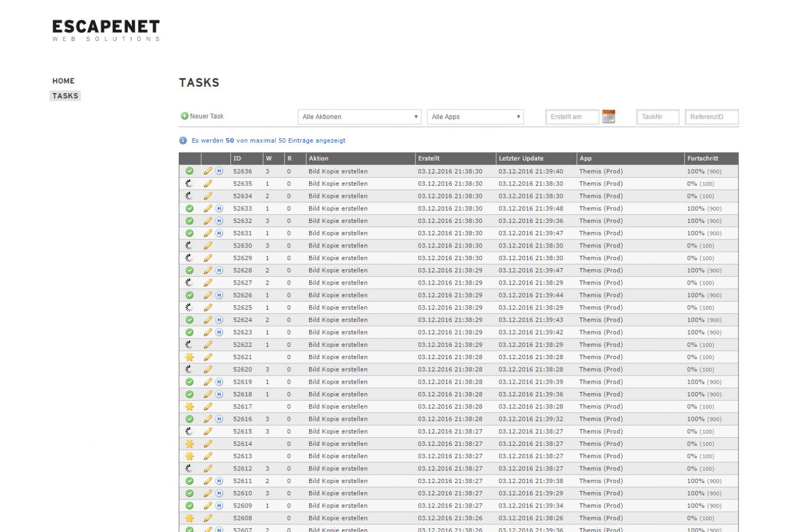This screenshot has width=798, height=532.
Task: Open the calendar date picker icon
Action: [609, 117]
